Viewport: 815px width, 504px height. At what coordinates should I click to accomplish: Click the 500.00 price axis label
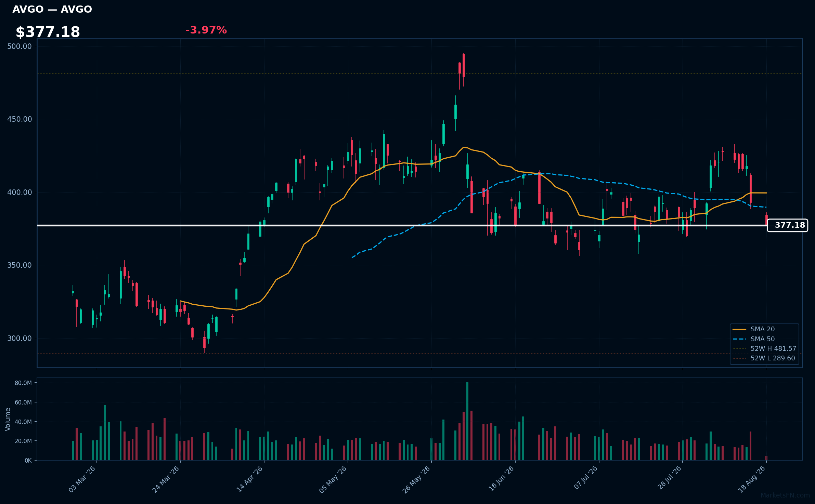20,46
